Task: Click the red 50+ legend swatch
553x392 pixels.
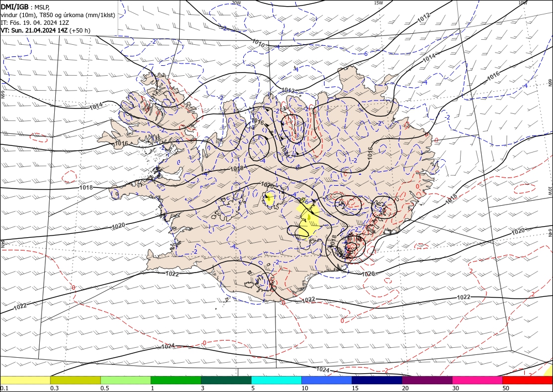Action: [528, 380]
